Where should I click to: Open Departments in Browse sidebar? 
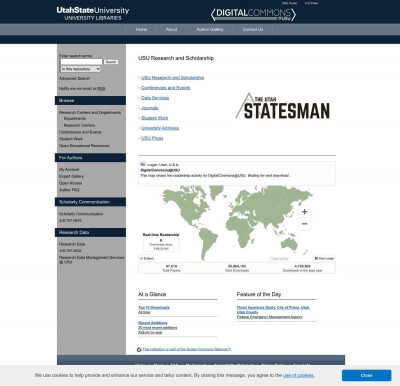pyautogui.click(x=75, y=119)
